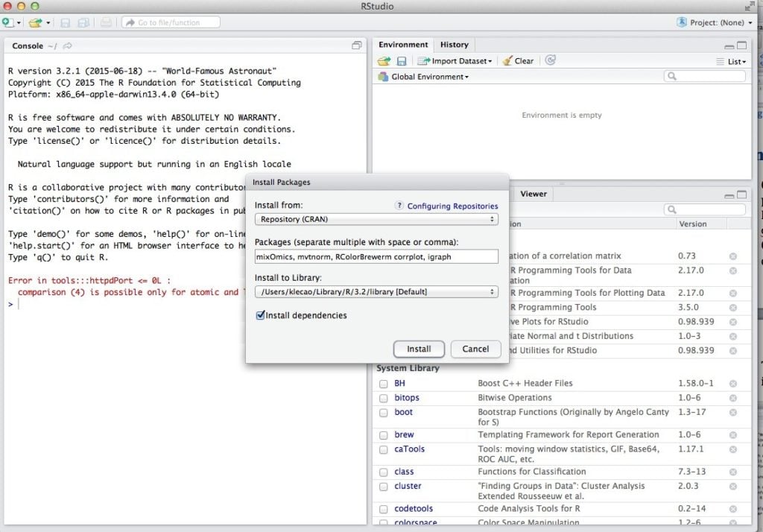Check the caTools package checkbox
The image size is (763, 532).
pos(384,450)
